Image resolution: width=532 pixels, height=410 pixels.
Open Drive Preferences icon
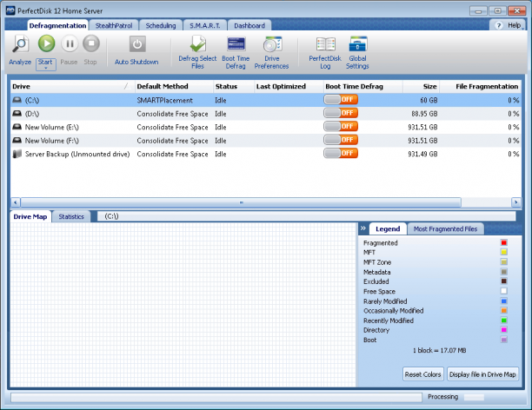272,44
